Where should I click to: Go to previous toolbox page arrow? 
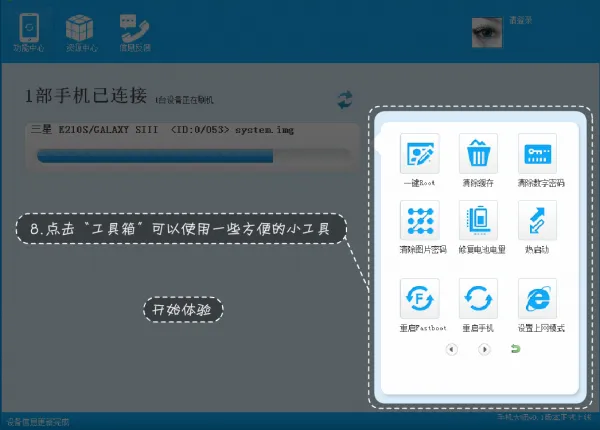pos(452,349)
